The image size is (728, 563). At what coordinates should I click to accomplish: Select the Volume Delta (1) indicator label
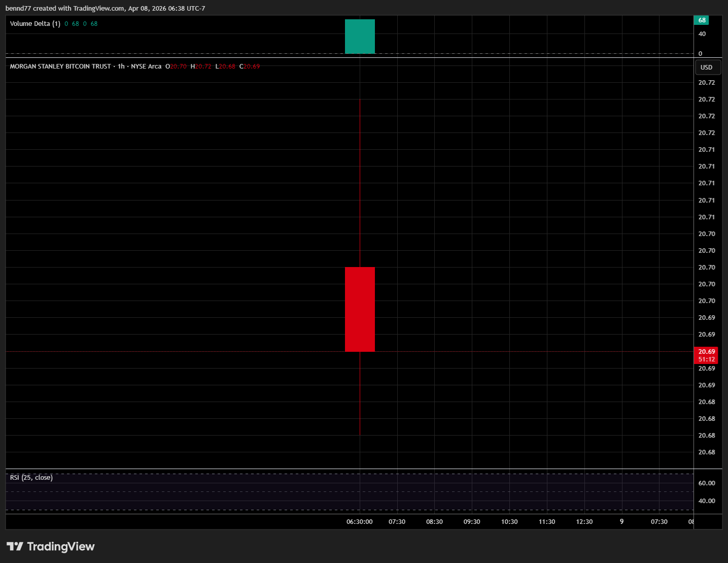pos(35,24)
